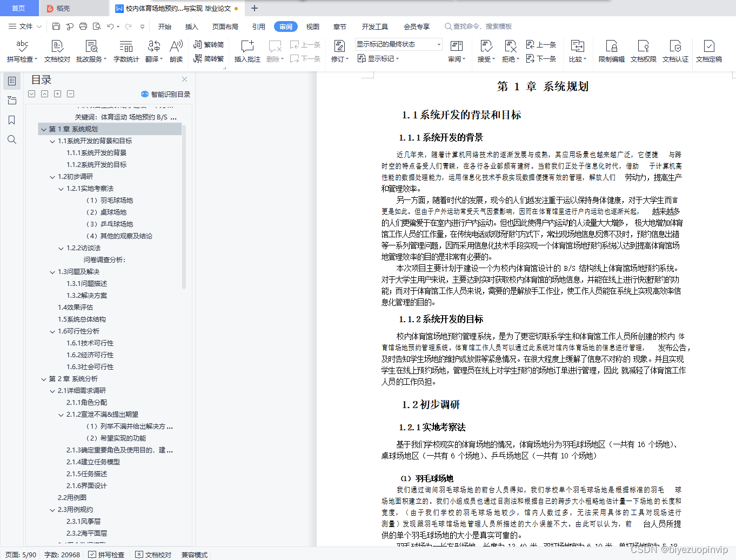Open the 修订 track changes tool
The height and width of the screenshot is (560, 736).
click(x=340, y=51)
